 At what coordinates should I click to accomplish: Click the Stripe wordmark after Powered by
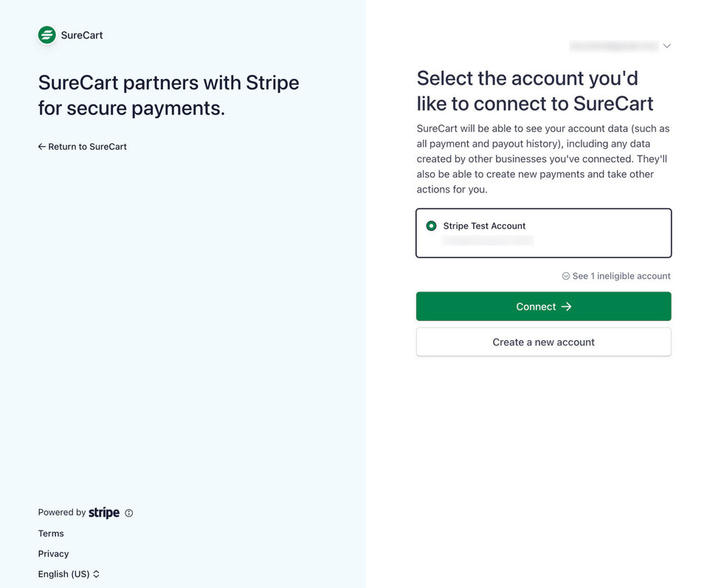point(103,512)
